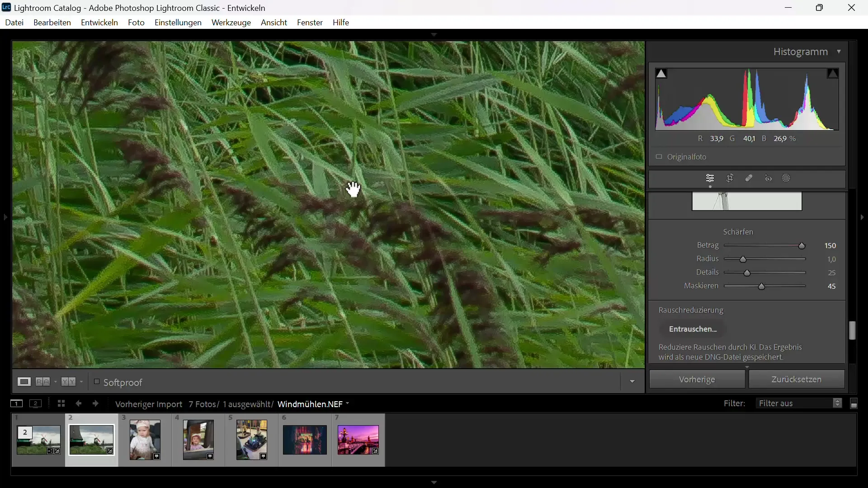Switch to Loupe view mode

coord(24,382)
